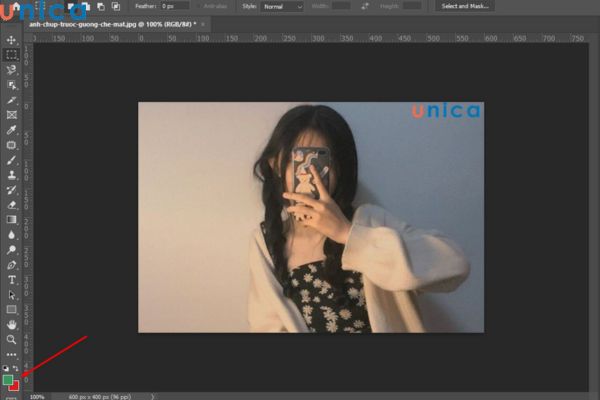This screenshot has width=600, height=400.
Task: Toggle the Anti-alias checkbox
Action: (x=201, y=7)
